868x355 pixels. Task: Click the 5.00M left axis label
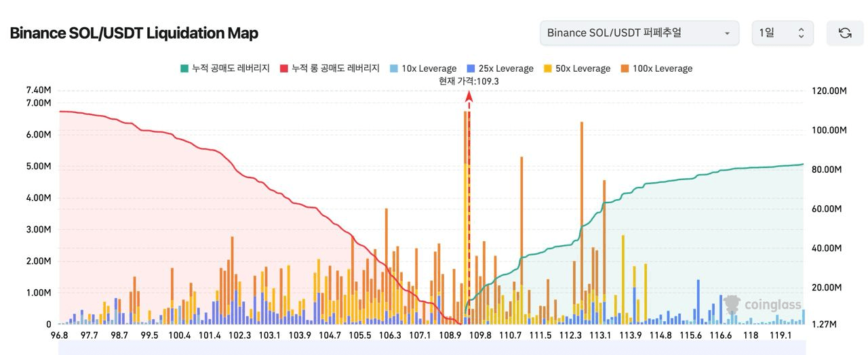(39, 167)
